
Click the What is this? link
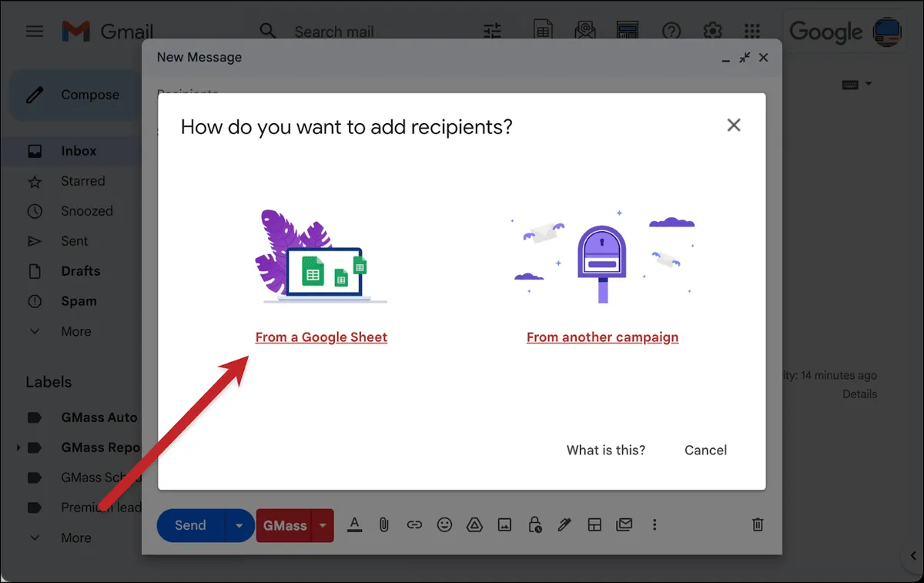tap(606, 451)
